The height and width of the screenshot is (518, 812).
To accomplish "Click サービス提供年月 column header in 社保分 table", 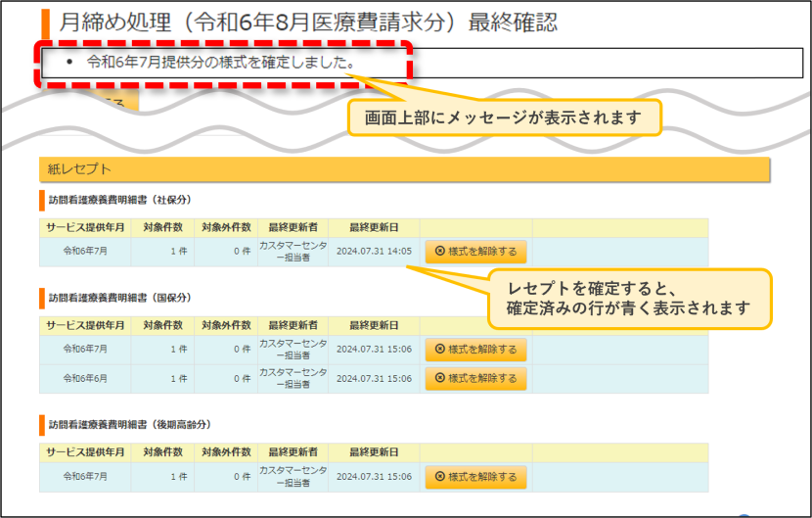I will pos(85,227).
